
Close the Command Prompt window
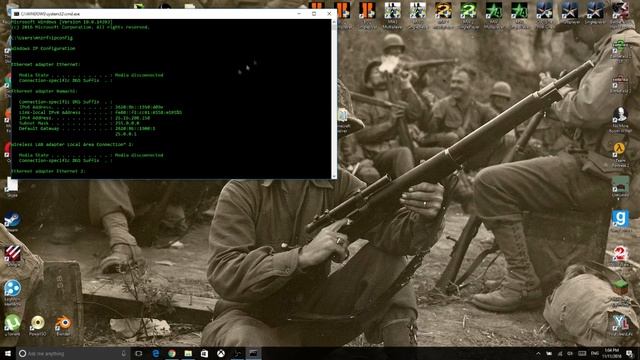pyautogui.click(x=329, y=13)
